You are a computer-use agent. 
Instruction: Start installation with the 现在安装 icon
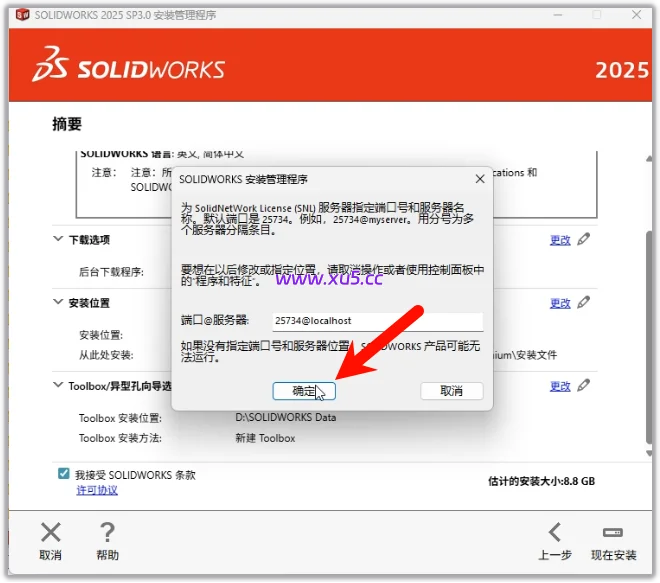[x=613, y=533]
